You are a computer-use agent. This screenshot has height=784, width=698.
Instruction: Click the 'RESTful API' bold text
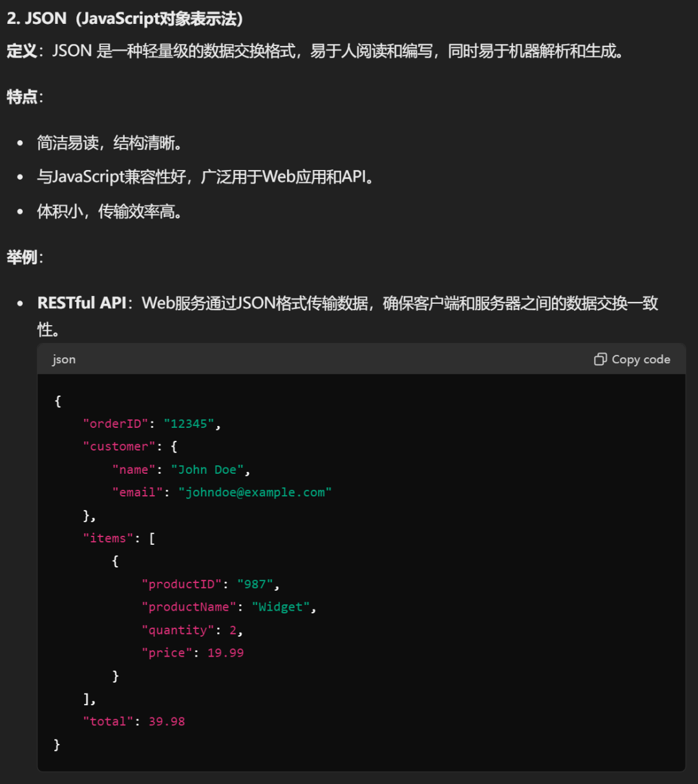81,303
